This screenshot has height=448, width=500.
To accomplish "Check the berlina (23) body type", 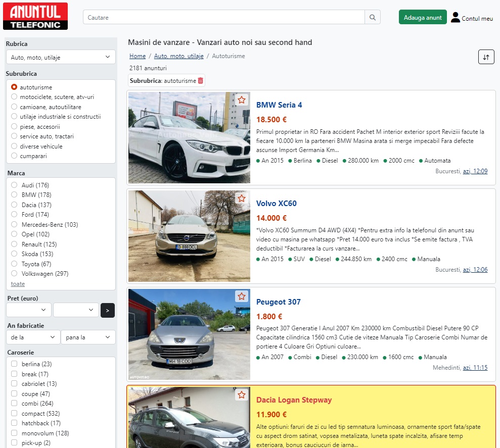I will [x=14, y=364].
